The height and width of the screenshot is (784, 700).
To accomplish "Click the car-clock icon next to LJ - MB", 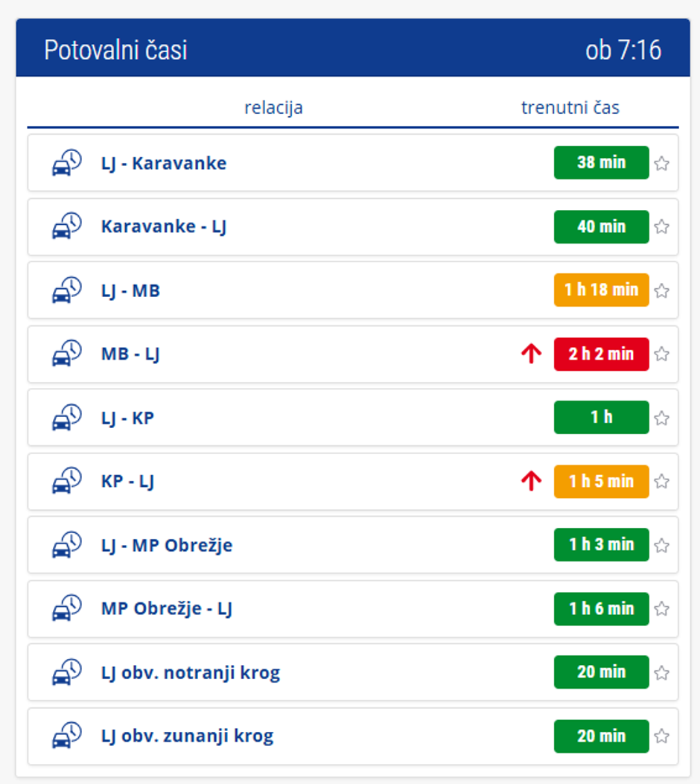I will coord(66,290).
